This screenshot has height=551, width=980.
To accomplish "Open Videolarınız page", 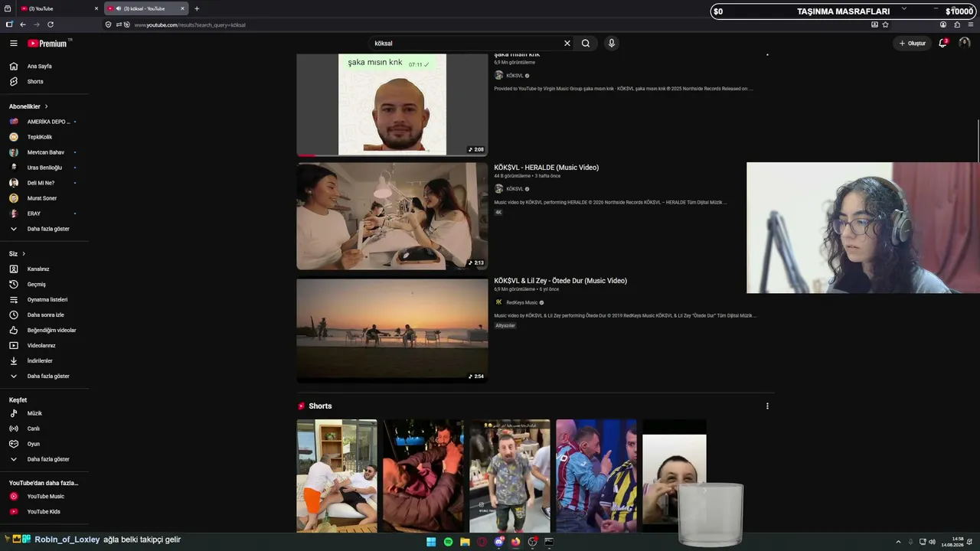I will [44, 346].
